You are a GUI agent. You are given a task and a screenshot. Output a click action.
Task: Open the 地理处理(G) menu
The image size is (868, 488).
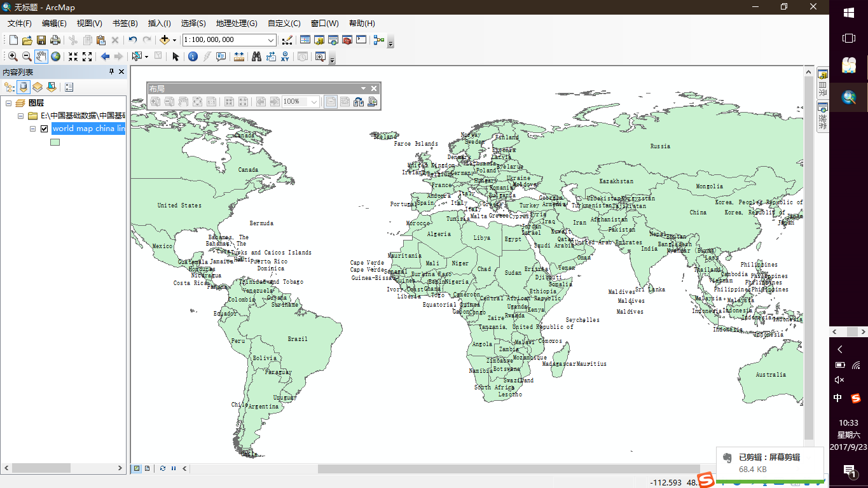point(236,24)
